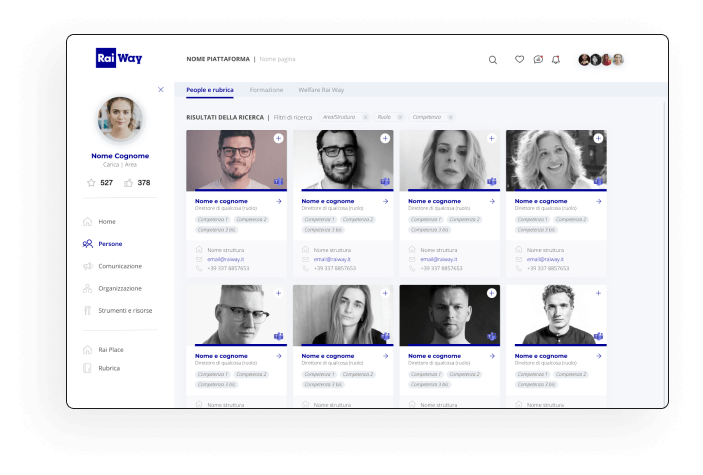Click the first card's email@raiway.it link

click(x=225, y=259)
